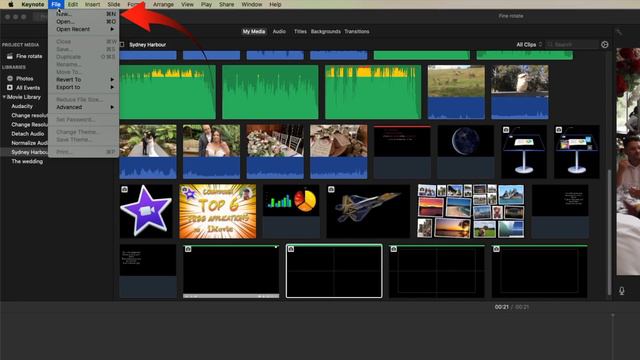Click camera badge on jet plane thumbnail

pyautogui.click(x=331, y=189)
